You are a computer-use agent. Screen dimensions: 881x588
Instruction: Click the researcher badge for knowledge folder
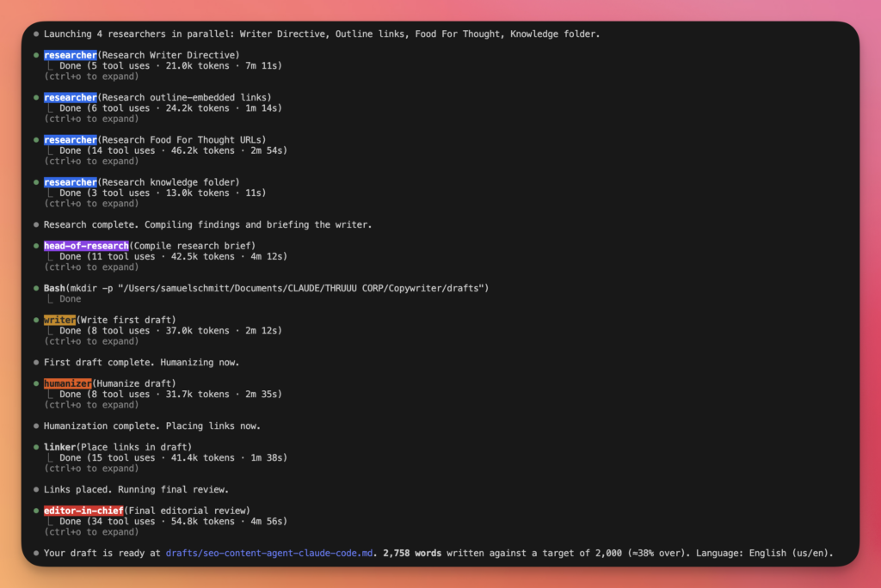click(x=71, y=182)
